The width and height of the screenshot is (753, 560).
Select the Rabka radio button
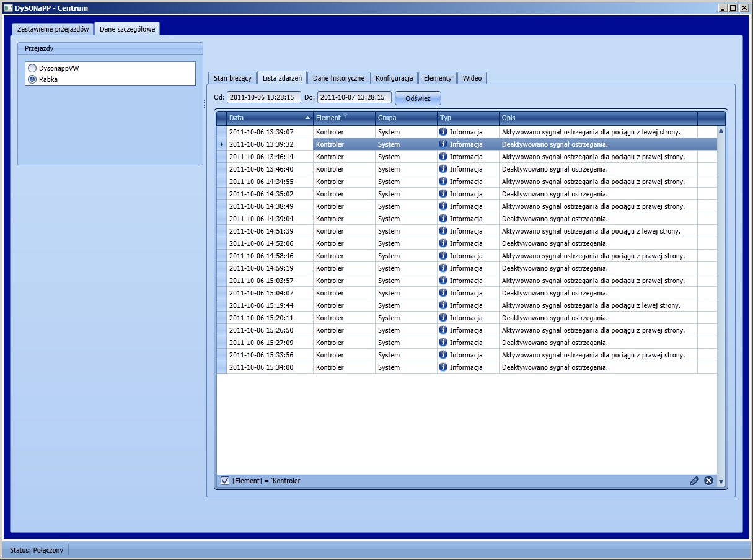pyautogui.click(x=32, y=79)
